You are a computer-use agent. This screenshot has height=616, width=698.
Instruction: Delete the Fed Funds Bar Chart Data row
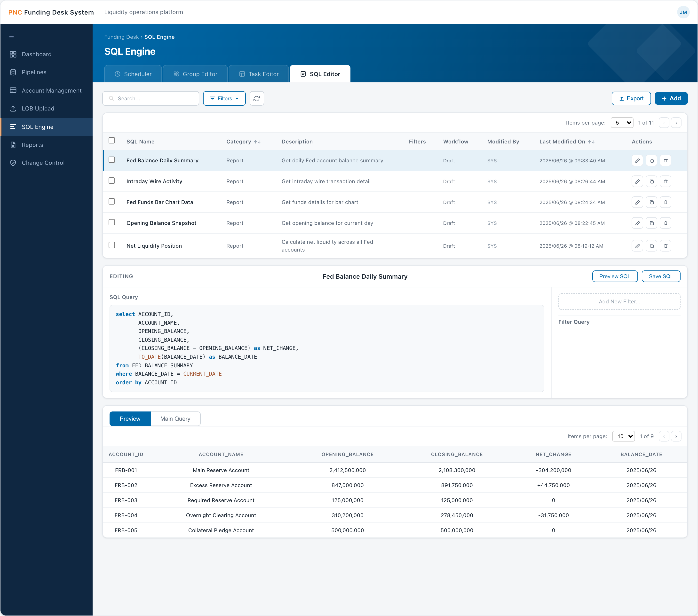666,202
